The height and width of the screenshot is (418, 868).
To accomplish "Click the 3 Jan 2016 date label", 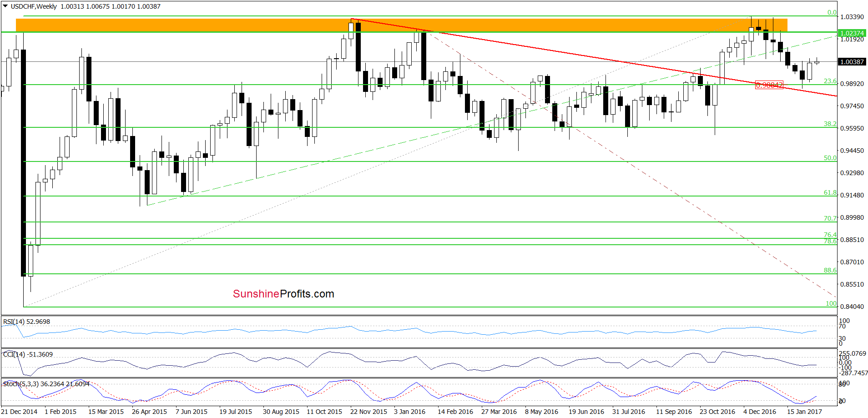I will (410, 412).
